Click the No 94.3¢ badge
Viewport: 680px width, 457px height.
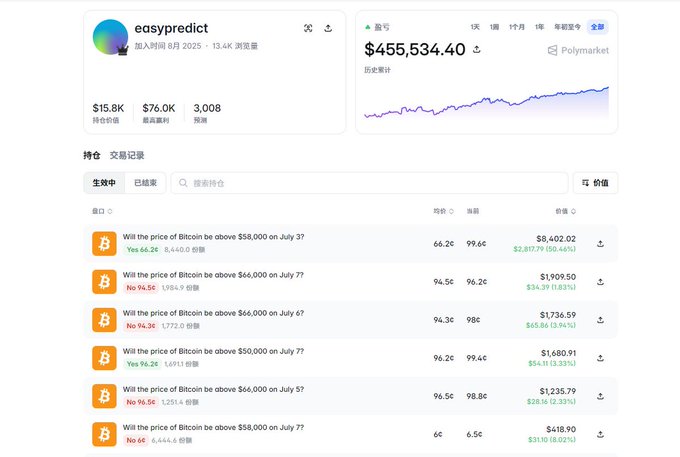tap(141, 326)
